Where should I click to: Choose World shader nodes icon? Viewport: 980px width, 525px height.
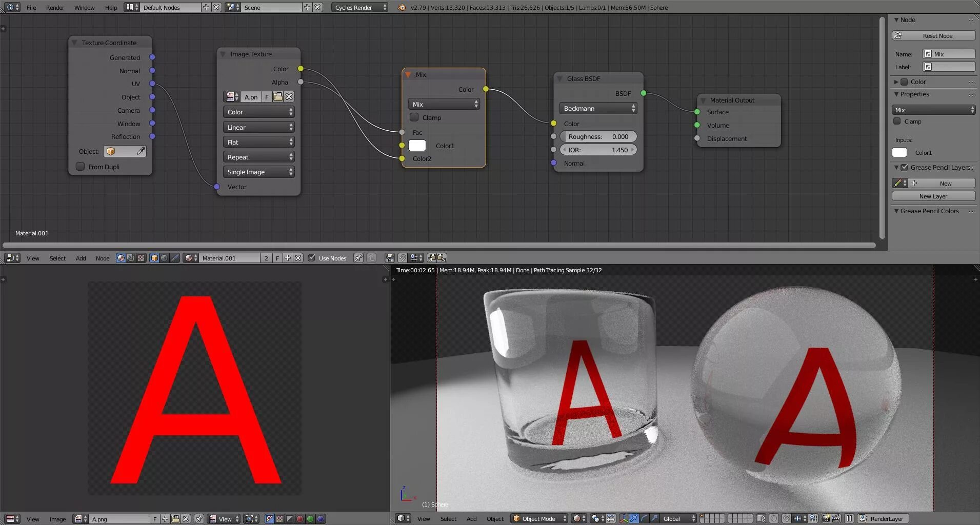pyautogui.click(x=164, y=258)
